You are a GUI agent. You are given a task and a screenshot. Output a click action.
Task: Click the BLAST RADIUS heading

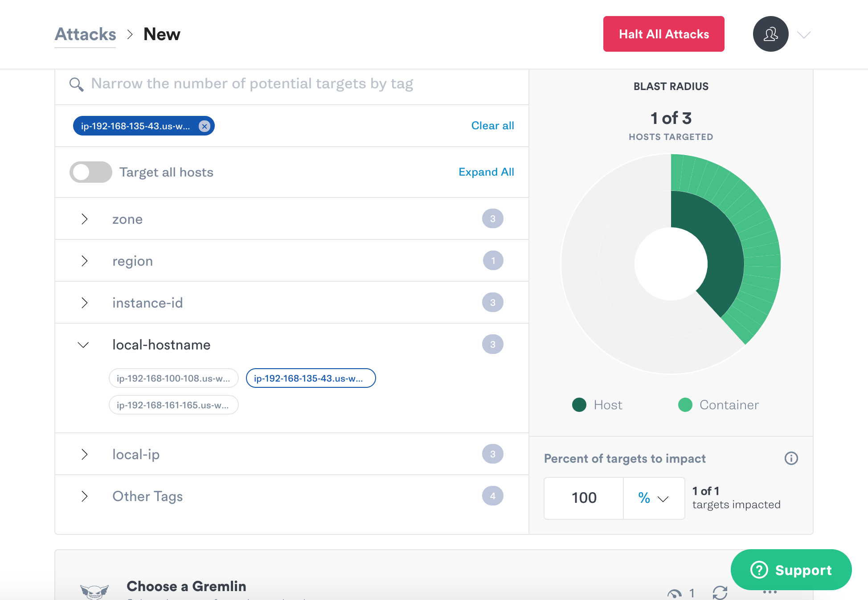tap(671, 86)
